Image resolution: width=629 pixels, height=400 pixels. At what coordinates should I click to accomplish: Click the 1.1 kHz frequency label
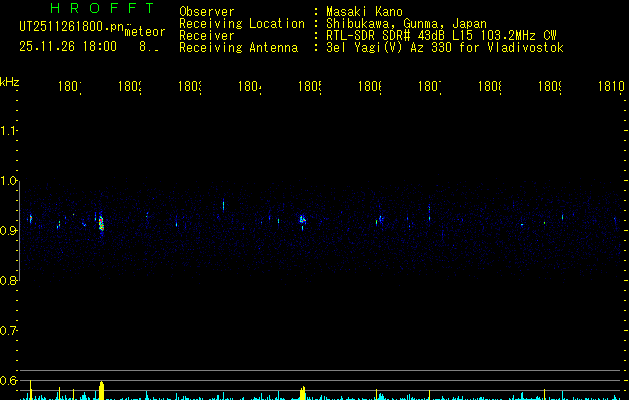click(x=8, y=131)
